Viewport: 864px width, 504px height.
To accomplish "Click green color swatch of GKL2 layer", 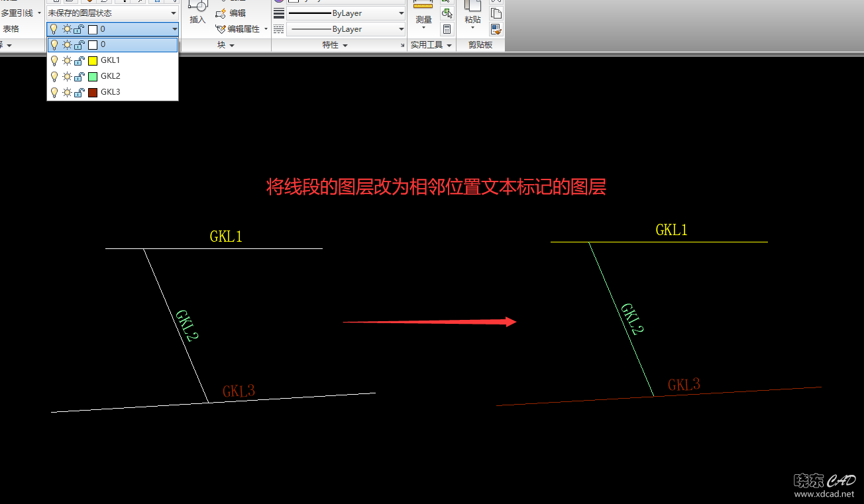I will (93, 76).
